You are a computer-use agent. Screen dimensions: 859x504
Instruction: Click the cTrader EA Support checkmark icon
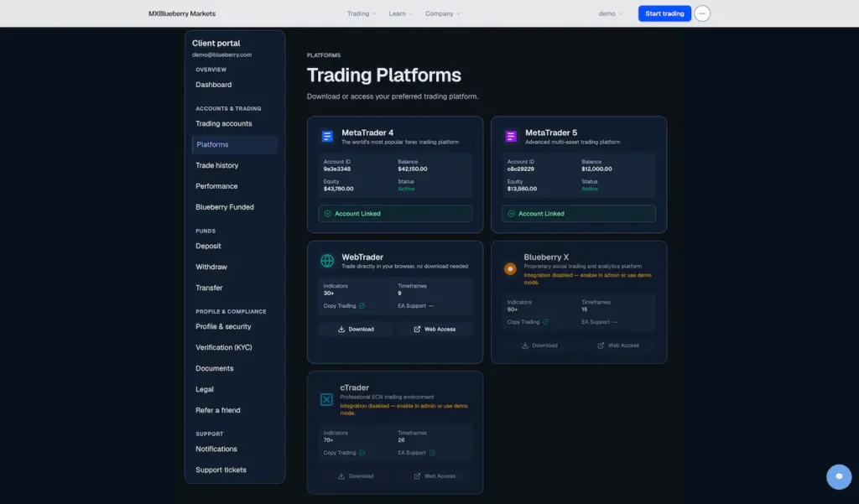[x=432, y=453]
